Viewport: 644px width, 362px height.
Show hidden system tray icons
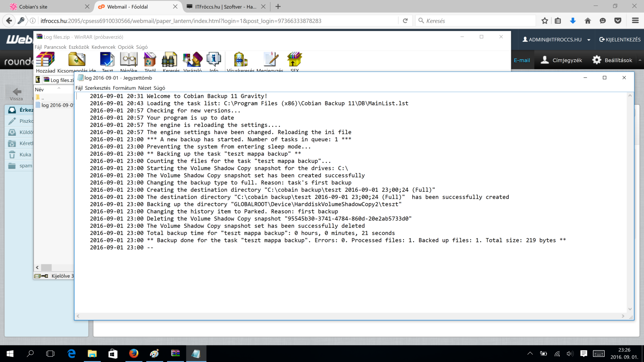[x=530, y=353]
